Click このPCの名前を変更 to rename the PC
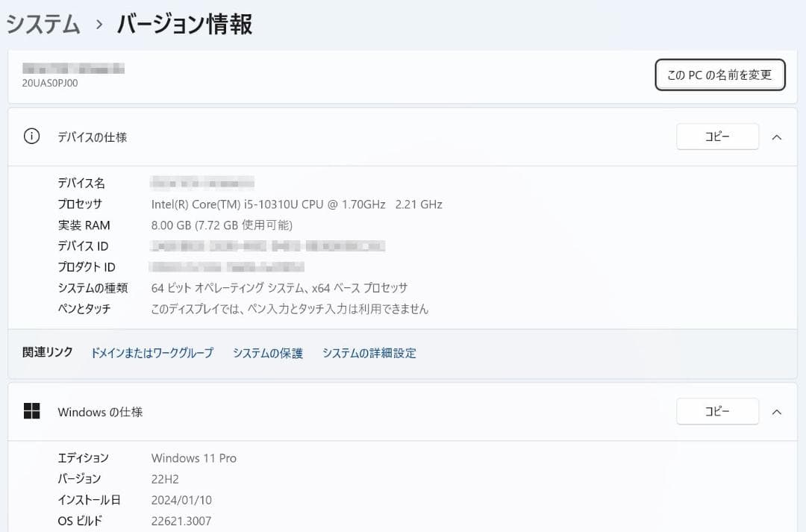This screenshot has height=532, width=806. tap(719, 75)
